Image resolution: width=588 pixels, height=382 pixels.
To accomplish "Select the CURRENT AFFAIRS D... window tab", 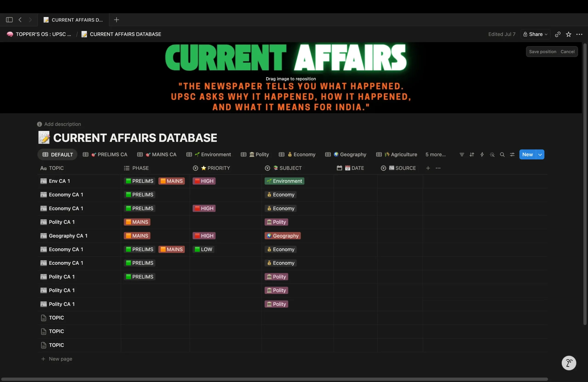I will (73, 20).
